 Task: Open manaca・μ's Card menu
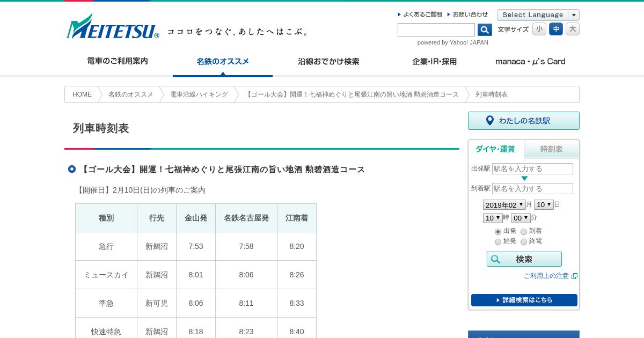click(x=530, y=61)
